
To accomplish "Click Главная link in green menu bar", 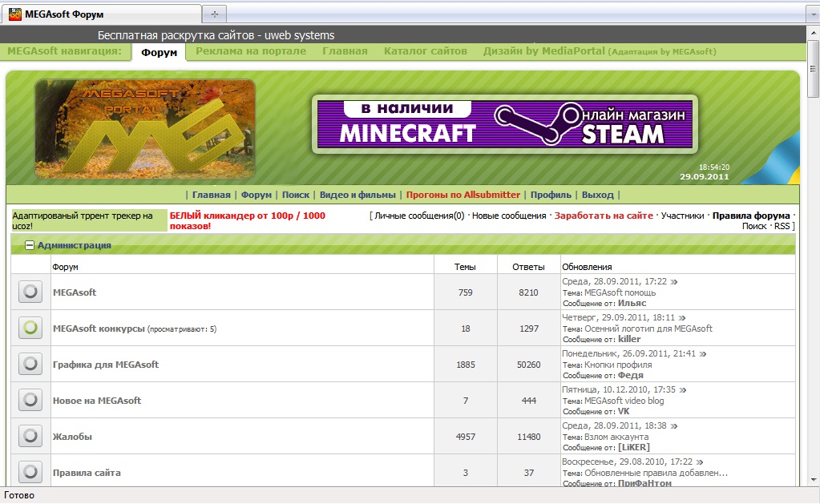I will point(212,195).
